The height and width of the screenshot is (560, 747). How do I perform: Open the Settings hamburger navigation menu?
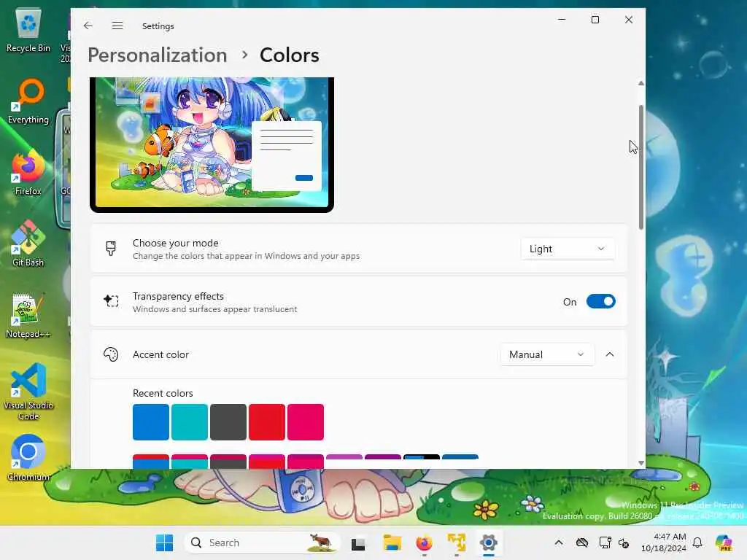tap(117, 26)
